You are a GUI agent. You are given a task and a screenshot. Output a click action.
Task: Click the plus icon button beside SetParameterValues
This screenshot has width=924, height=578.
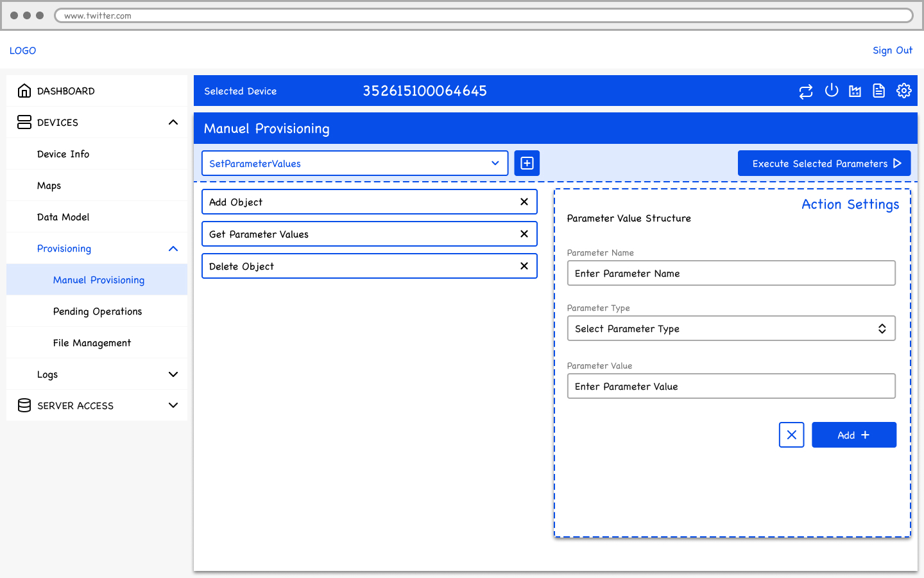pos(527,163)
